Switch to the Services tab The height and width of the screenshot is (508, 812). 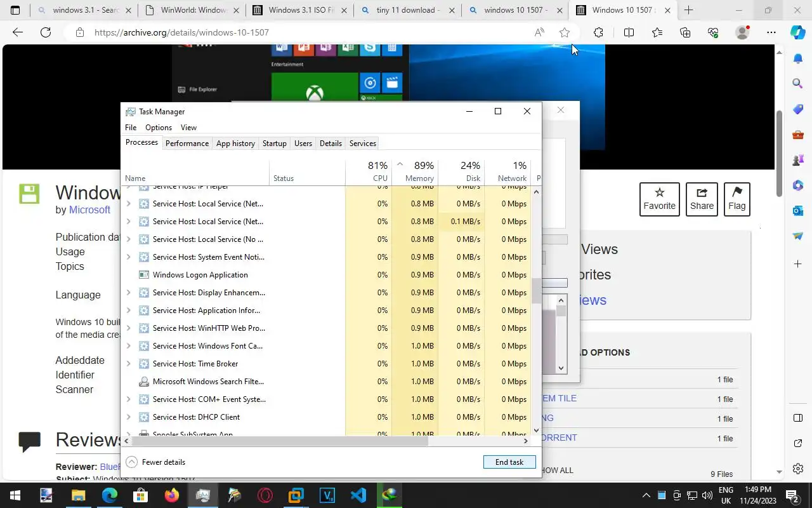click(x=363, y=144)
